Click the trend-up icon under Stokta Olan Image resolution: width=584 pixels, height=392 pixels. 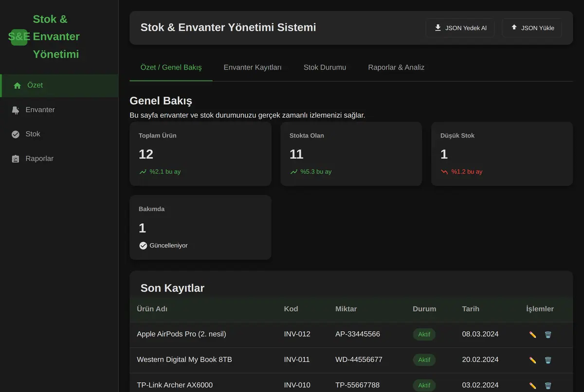[x=293, y=172]
